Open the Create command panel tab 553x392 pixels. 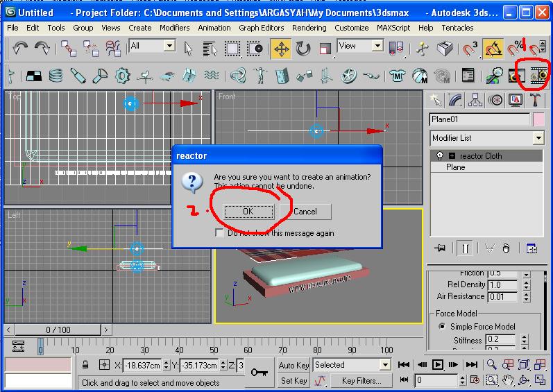(x=436, y=101)
